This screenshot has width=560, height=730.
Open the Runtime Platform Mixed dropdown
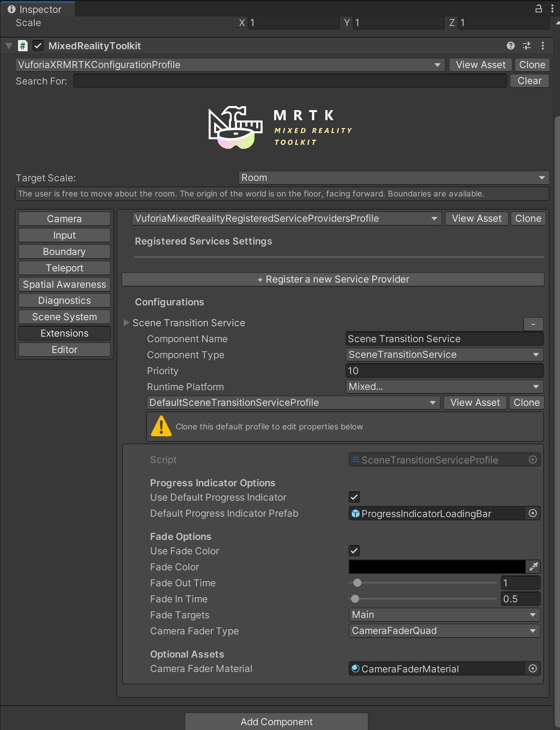(444, 387)
